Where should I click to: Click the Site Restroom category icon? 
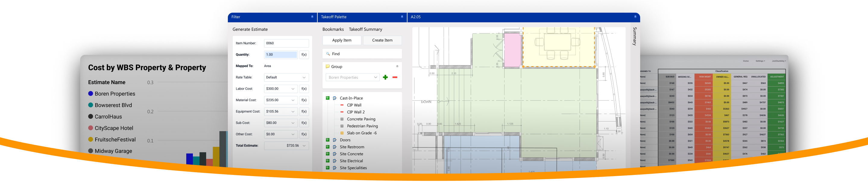click(335, 147)
